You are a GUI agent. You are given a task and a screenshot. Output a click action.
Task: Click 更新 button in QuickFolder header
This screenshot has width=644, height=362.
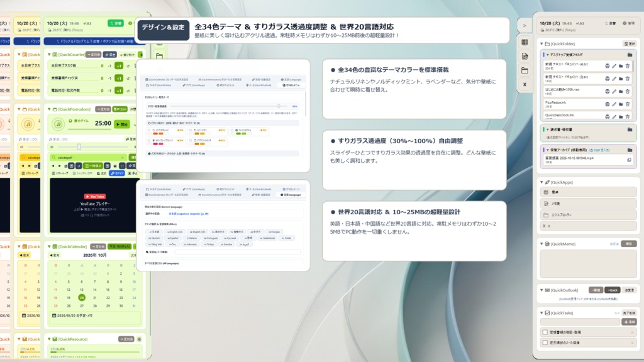(x=630, y=43)
